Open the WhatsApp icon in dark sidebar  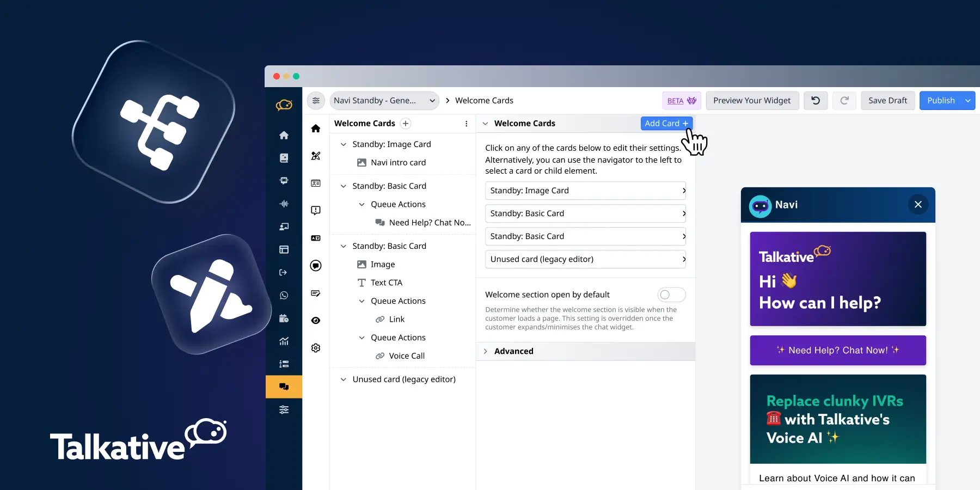tap(284, 296)
